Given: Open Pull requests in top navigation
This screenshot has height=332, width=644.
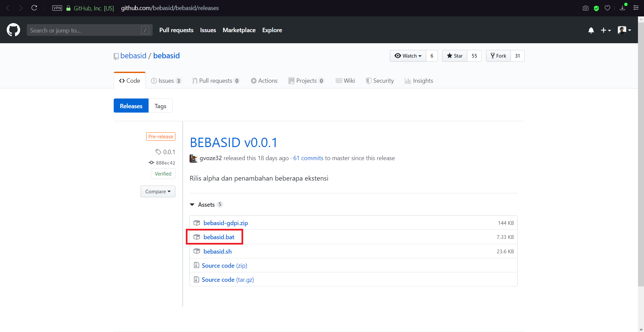Looking at the screenshot, I should point(176,30).
